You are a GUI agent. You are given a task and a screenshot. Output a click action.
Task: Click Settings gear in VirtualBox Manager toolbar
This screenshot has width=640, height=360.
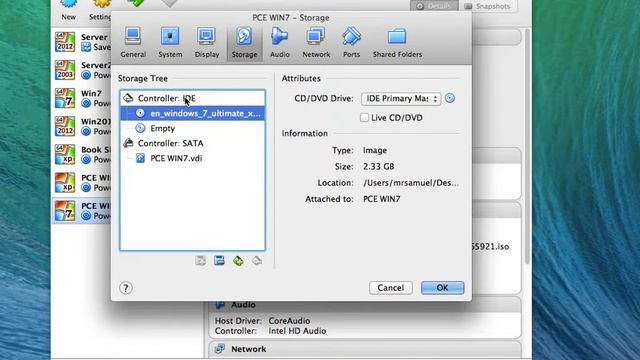click(101, 10)
